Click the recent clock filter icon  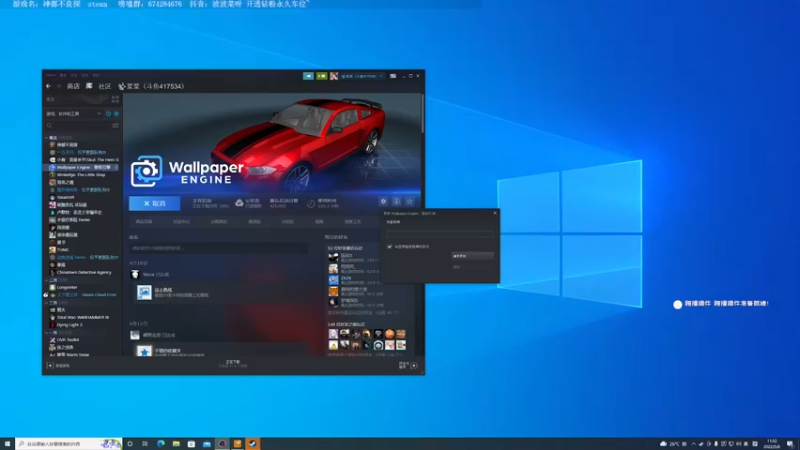(x=108, y=114)
